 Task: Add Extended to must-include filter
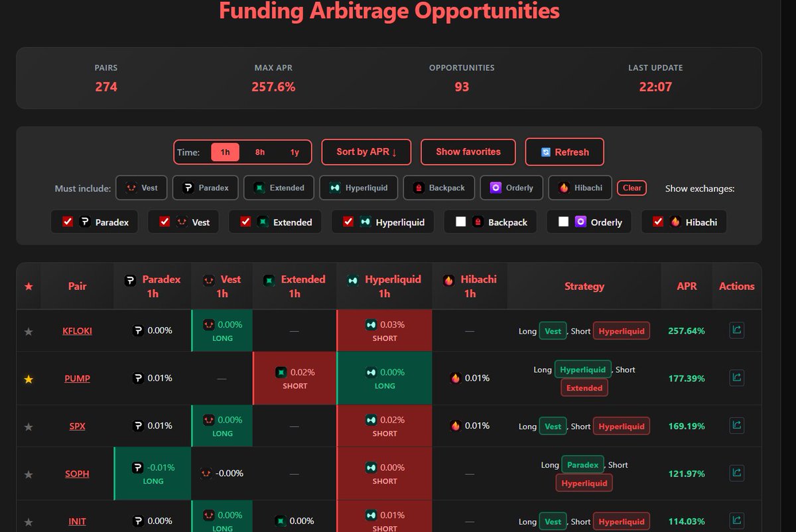click(x=279, y=188)
